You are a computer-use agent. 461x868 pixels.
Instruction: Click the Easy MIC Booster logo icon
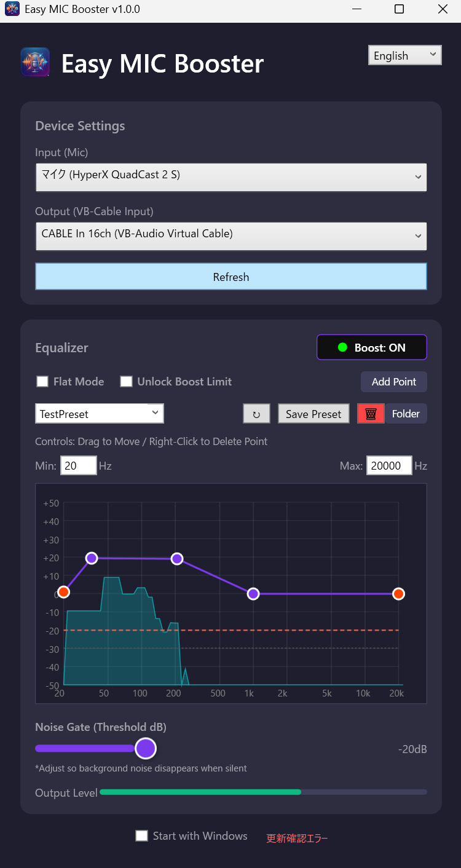(x=35, y=63)
